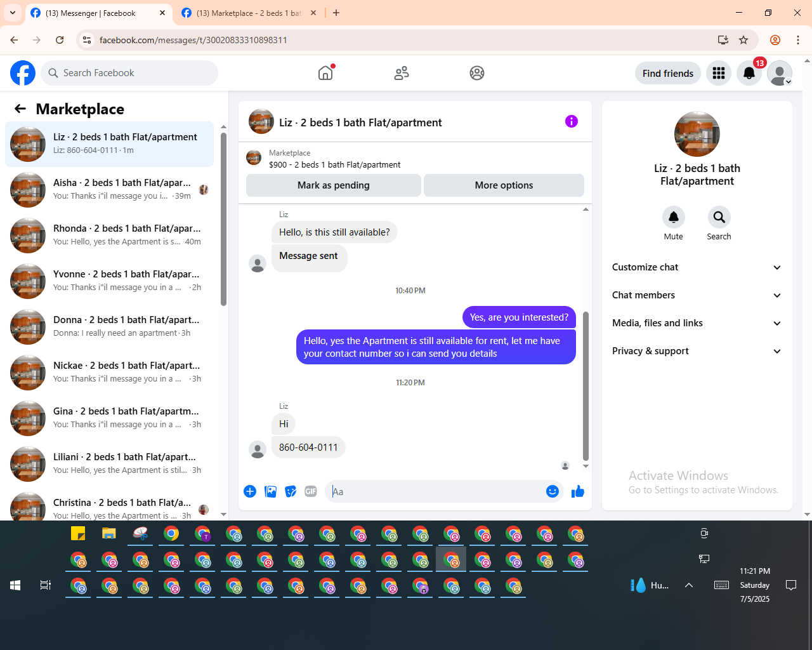Open the Nickae conversation

coord(109,373)
